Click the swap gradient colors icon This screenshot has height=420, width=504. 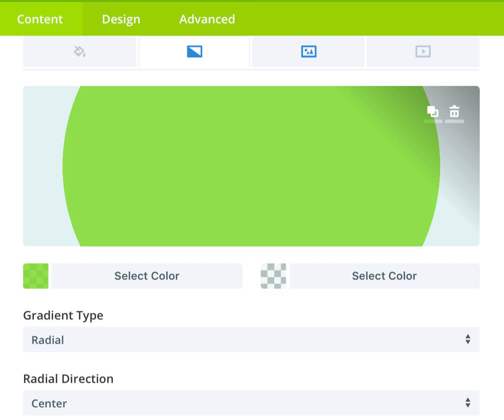click(433, 111)
